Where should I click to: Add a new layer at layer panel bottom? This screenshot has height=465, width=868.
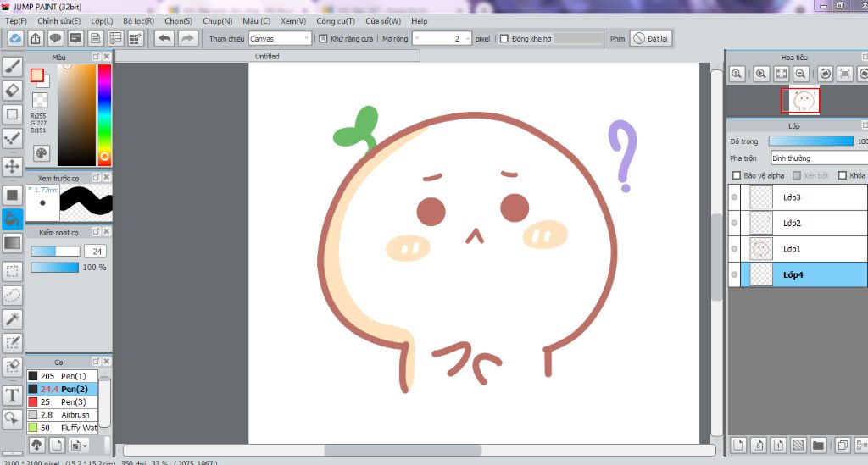(x=739, y=445)
